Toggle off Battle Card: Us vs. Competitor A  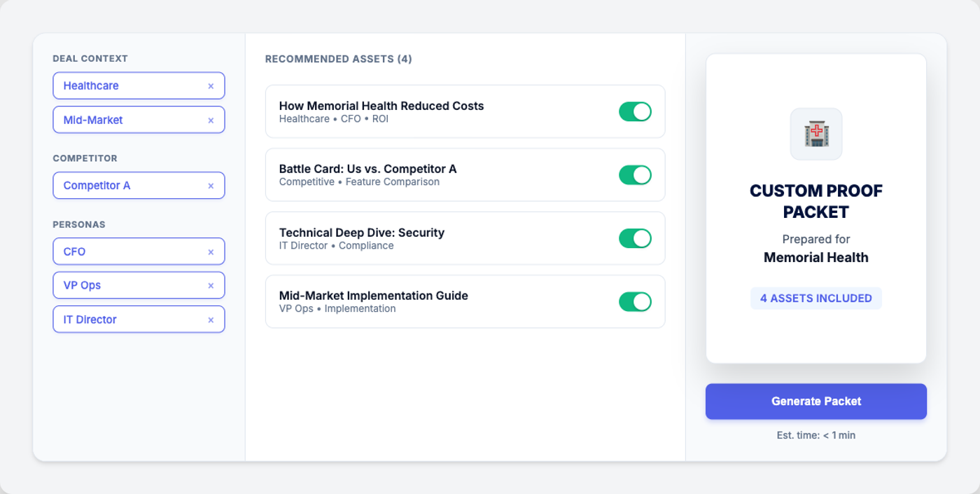pyautogui.click(x=635, y=174)
